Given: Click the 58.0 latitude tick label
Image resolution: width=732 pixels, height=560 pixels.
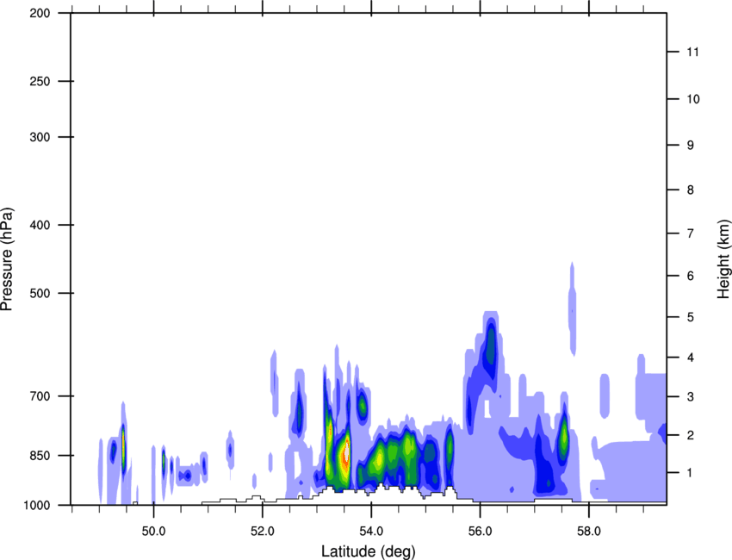Looking at the screenshot, I should pos(589,532).
